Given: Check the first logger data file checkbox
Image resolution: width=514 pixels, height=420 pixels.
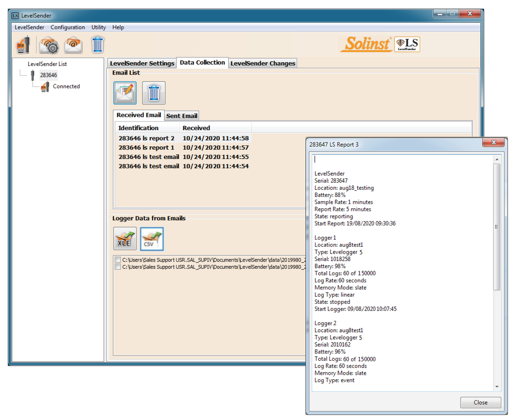Looking at the screenshot, I should (118, 260).
